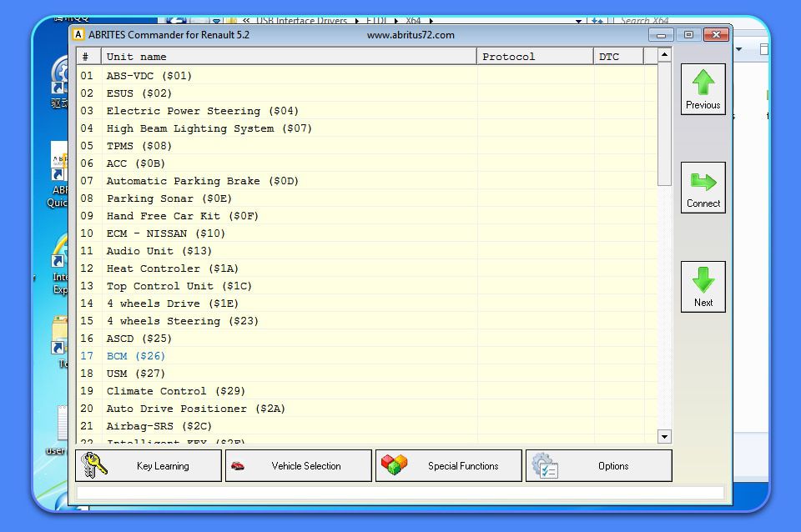Click the green Previous up-arrow icon
The height and width of the screenshot is (532, 801).
coord(703,83)
